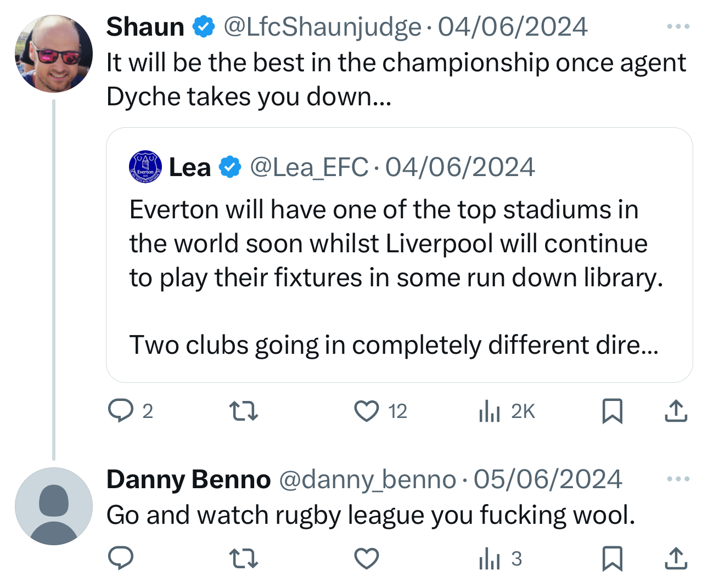The width and height of the screenshot is (708, 588).
Task: Reply to Danny Benno's tweet
Action: [x=121, y=558]
